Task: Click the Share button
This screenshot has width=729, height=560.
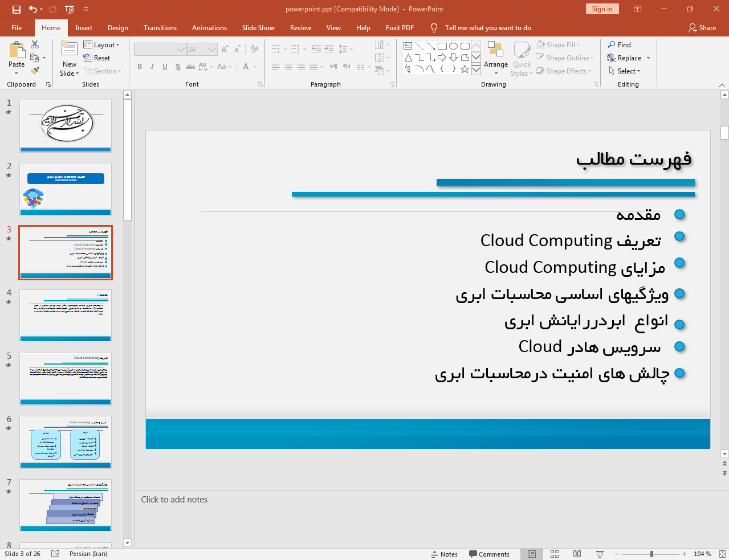Action: (702, 27)
